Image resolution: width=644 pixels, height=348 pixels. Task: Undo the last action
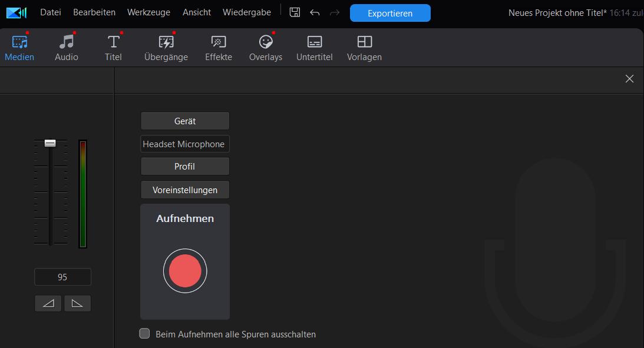click(x=315, y=13)
